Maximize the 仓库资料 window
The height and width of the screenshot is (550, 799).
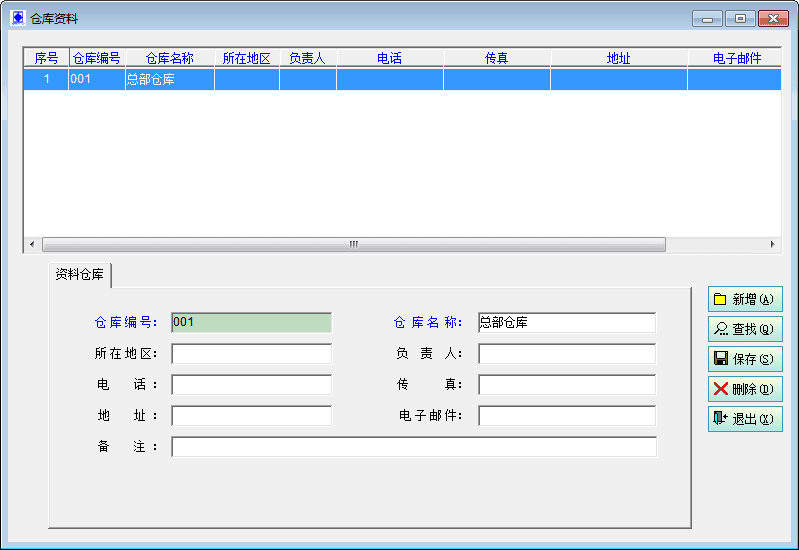(x=740, y=18)
